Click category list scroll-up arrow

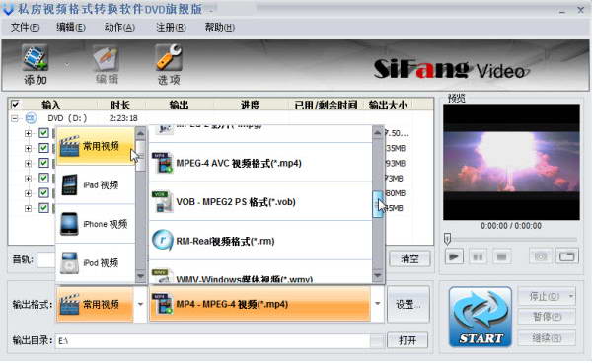[x=140, y=133]
